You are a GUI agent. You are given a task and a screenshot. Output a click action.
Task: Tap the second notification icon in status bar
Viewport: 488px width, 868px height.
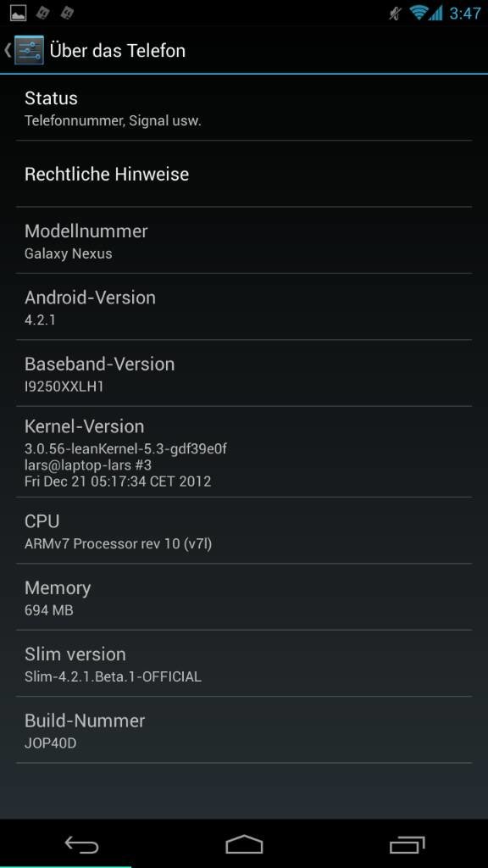tap(43, 12)
